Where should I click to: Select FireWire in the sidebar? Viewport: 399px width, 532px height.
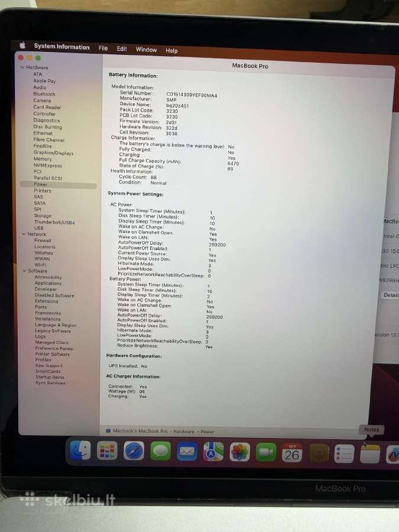pos(43,146)
